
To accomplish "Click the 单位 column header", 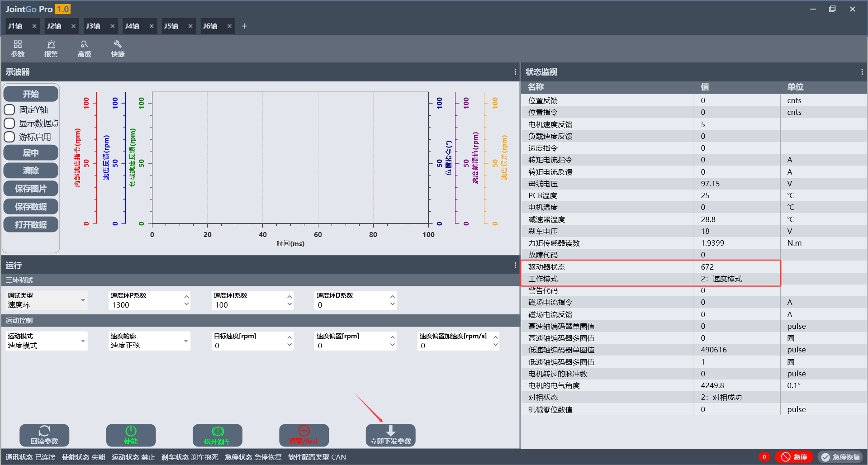I will (x=795, y=87).
